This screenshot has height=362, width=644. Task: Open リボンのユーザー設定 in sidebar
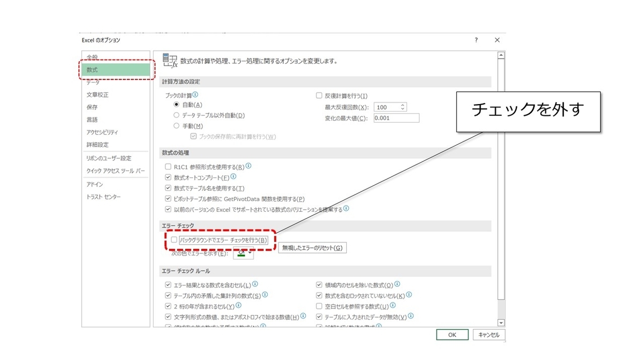coord(115,158)
